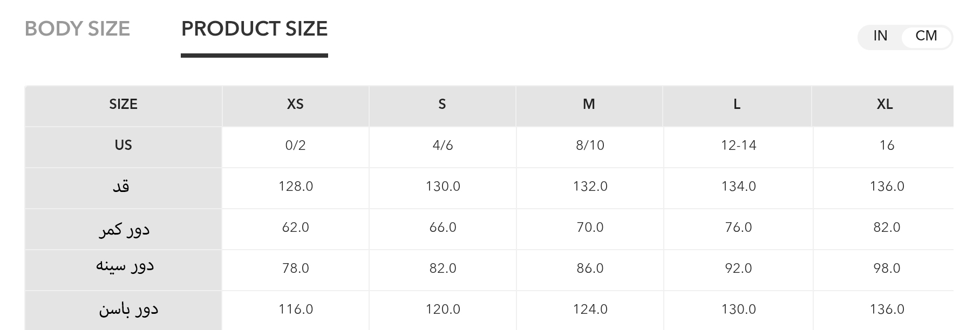The width and height of the screenshot is (980, 330).
Task: Click the 8/10 US size cell
Action: (590, 146)
